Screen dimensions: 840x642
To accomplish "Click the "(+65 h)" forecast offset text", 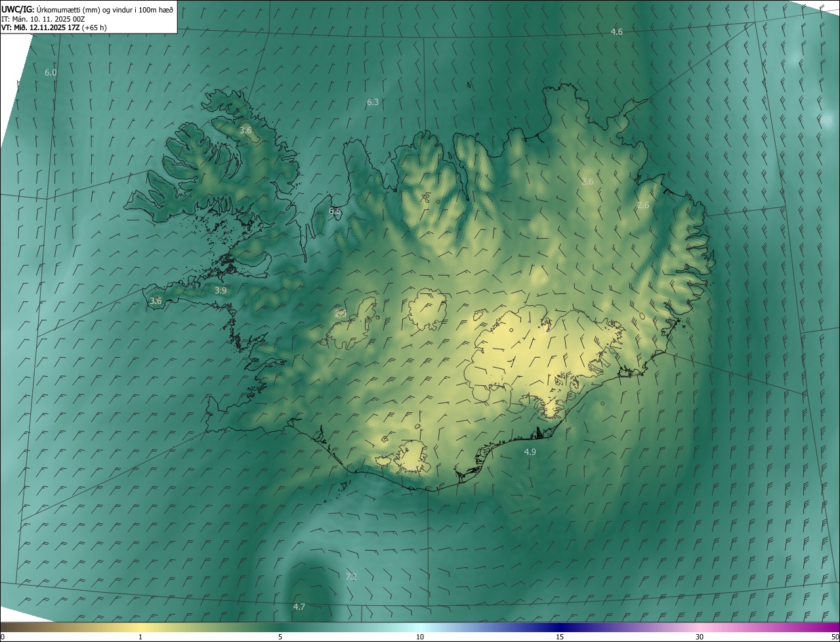I will [94, 28].
